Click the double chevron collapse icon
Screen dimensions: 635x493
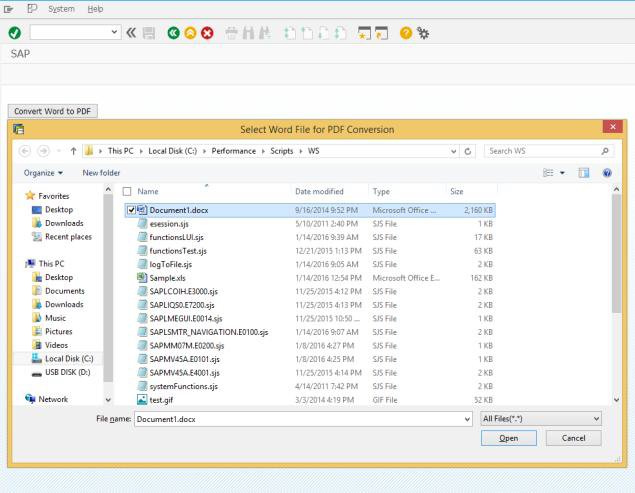(x=131, y=33)
